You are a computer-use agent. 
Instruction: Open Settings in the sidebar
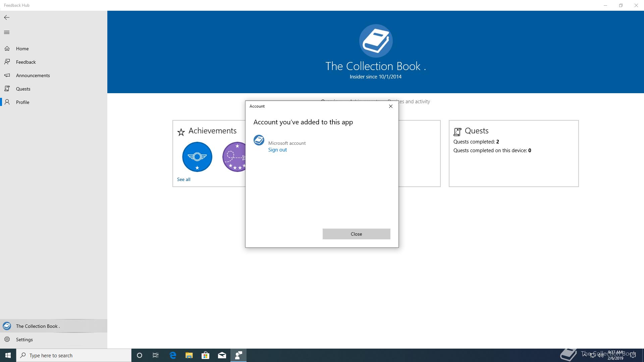pos(54,340)
